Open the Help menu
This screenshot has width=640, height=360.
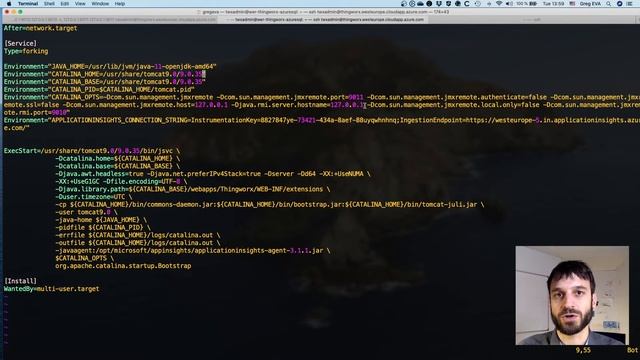120,4
